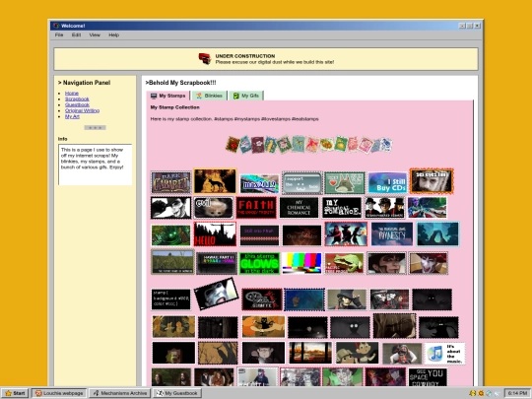
Task: Click the green glowing eyes creature stamp
Action: pos(171,235)
